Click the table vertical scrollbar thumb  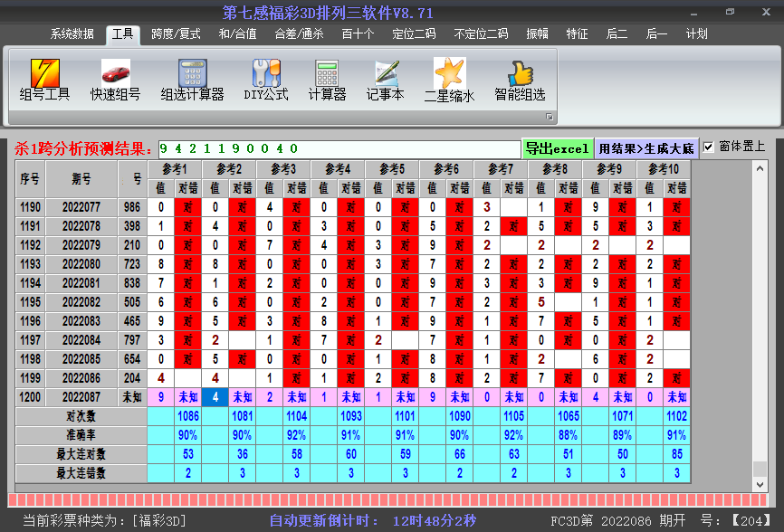pos(760,469)
